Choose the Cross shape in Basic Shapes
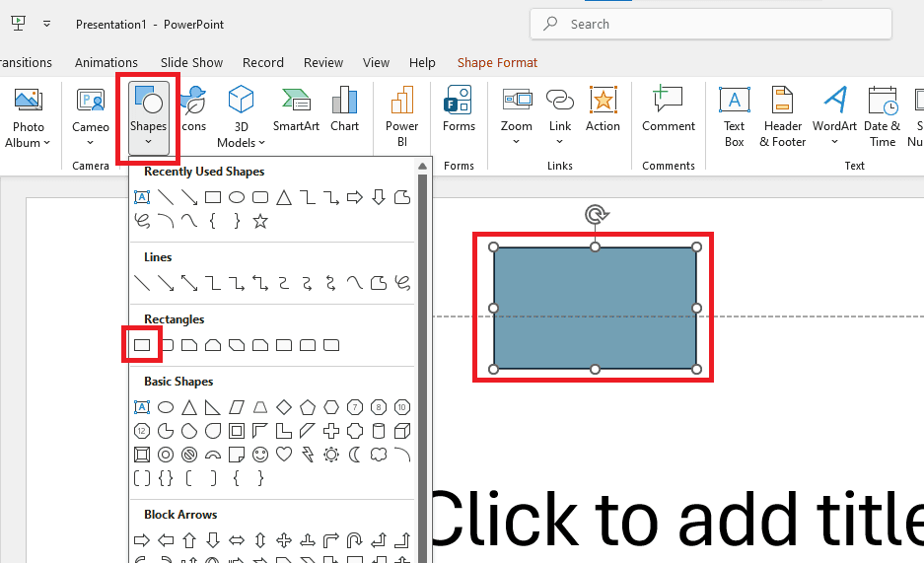The height and width of the screenshot is (563, 924). (x=331, y=431)
